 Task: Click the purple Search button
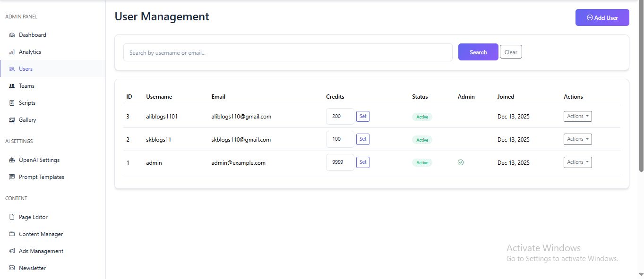tap(478, 52)
